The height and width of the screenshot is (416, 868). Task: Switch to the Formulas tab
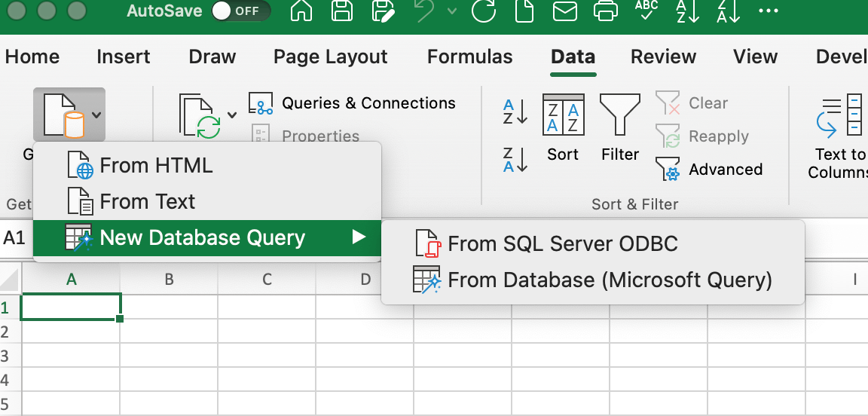pos(469,57)
